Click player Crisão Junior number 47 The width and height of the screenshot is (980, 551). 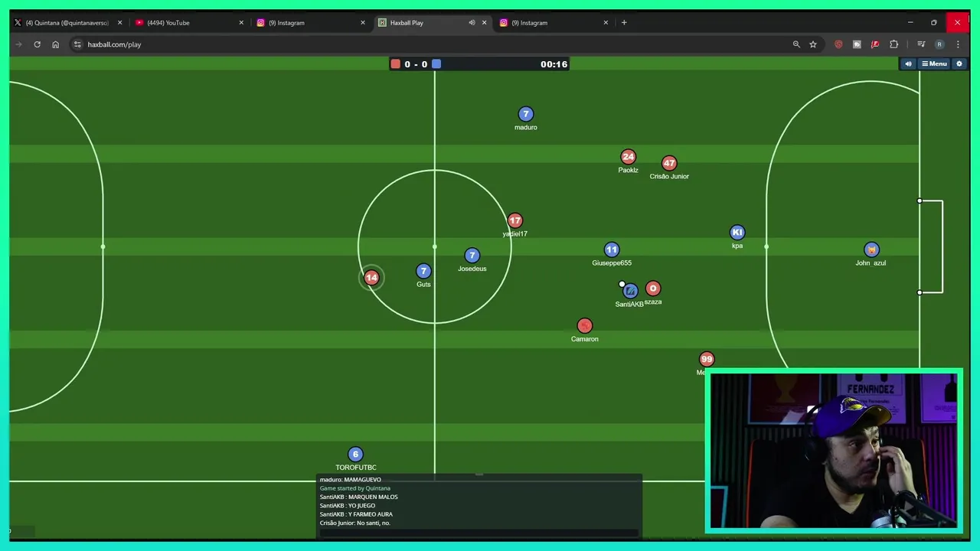coord(669,163)
